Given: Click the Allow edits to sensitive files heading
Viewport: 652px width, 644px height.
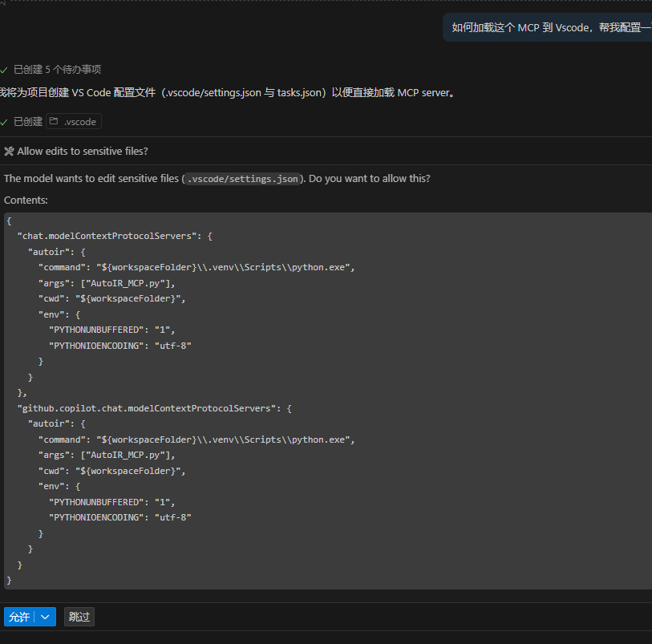Looking at the screenshot, I should pyautogui.click(x=83, y=152).
